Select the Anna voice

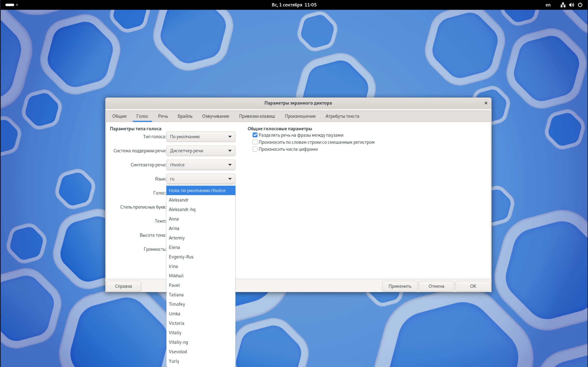[201, 219]
